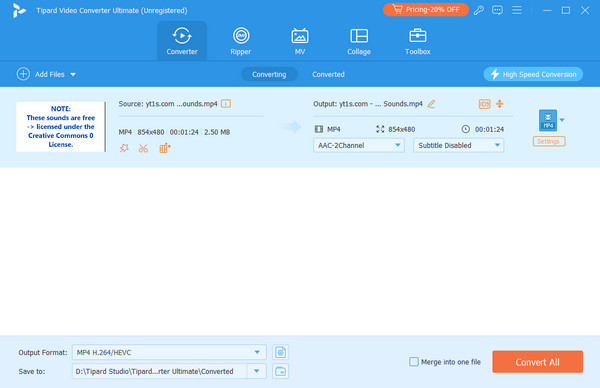Screen dimensions: 600x388
Task: Click the source 00:01:24 duration text
Action: click(x=184, y=132)
